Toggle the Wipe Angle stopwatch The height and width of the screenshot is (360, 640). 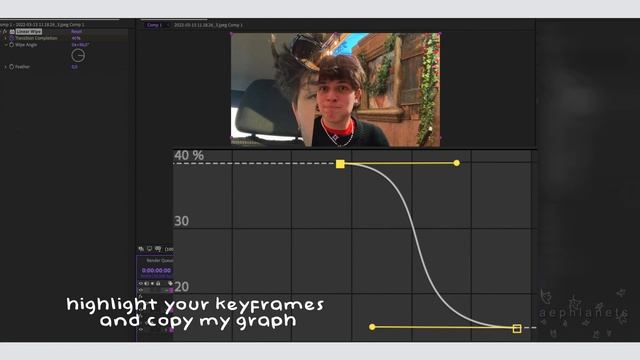[x=11, y=45]
